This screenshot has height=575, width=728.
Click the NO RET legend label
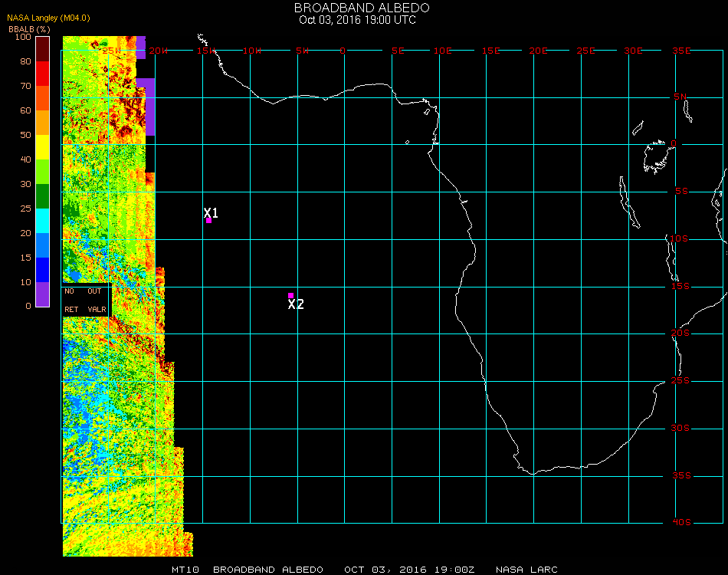point(71,300)
